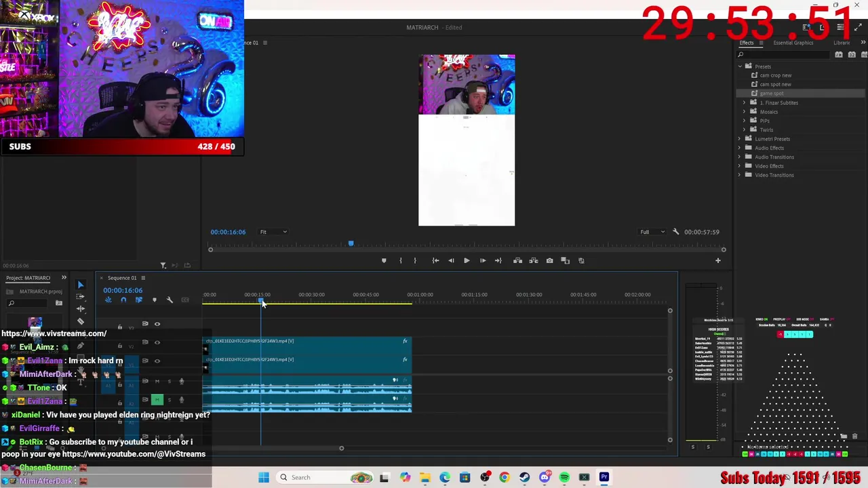Viewport: 868px width, 488px height.
Task: Switch to the Libraries tab
Action: pos(842,43)
